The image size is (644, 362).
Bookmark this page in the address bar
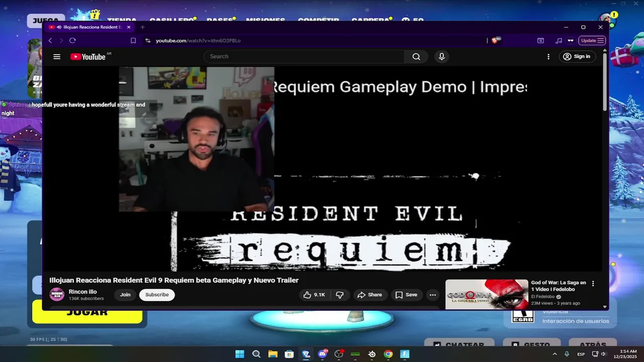coord(133,41)
